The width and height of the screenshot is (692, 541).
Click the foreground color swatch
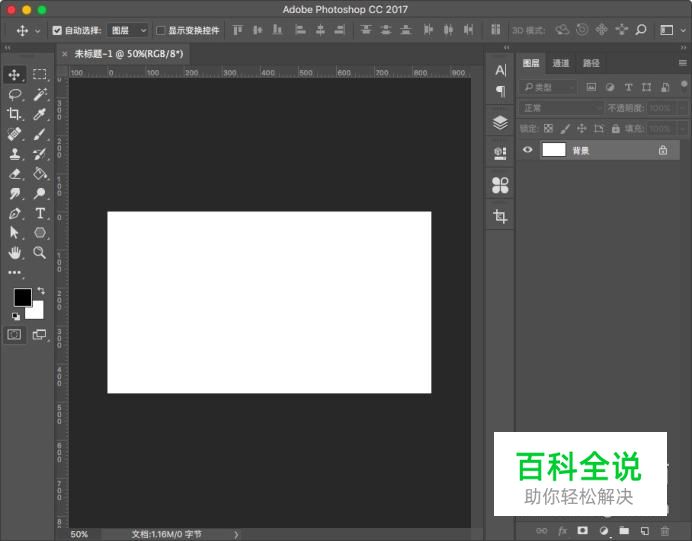click(x=22, y=297)
